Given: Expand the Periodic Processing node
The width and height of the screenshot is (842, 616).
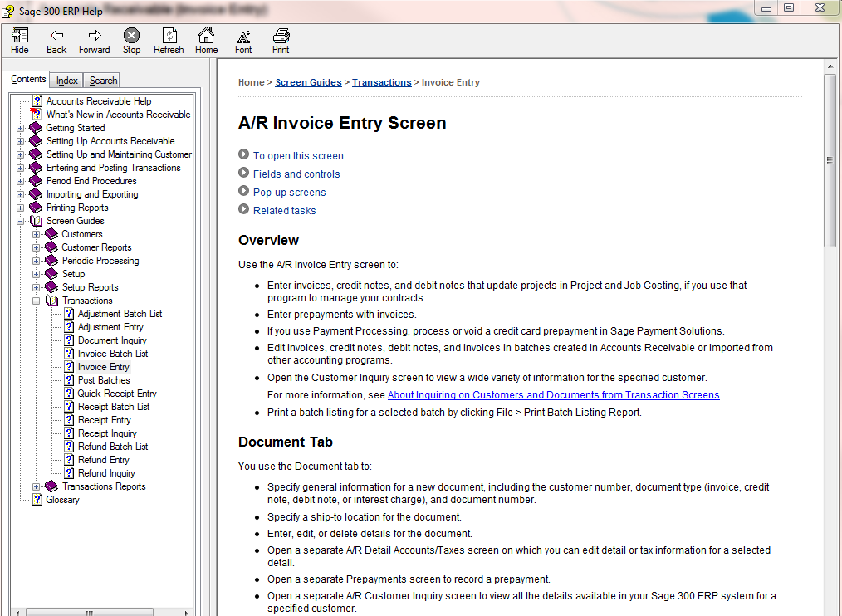Looking at the screenshot, I should click(x=36, y=261).
